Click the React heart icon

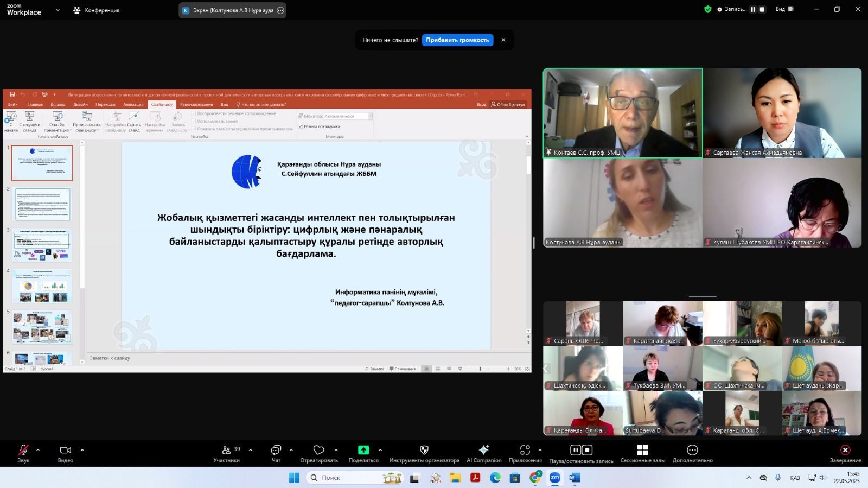coord(319,454)
